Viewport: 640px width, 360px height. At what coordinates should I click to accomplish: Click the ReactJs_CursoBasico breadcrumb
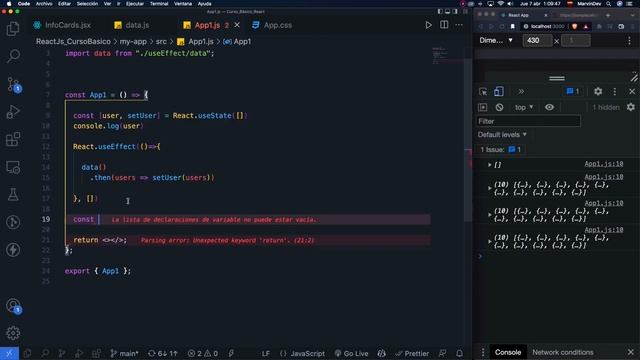click(73, 42)
